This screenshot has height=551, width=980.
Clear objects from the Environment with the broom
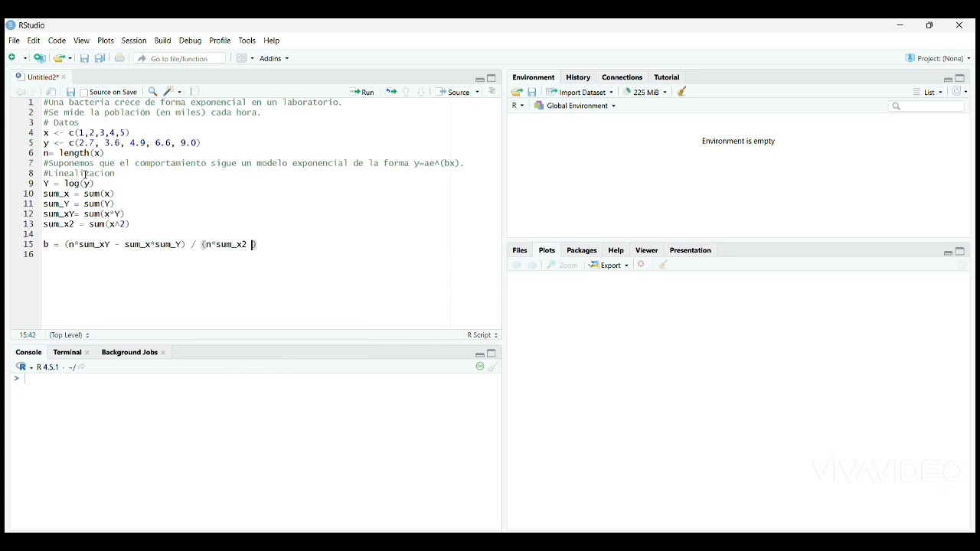683,92
